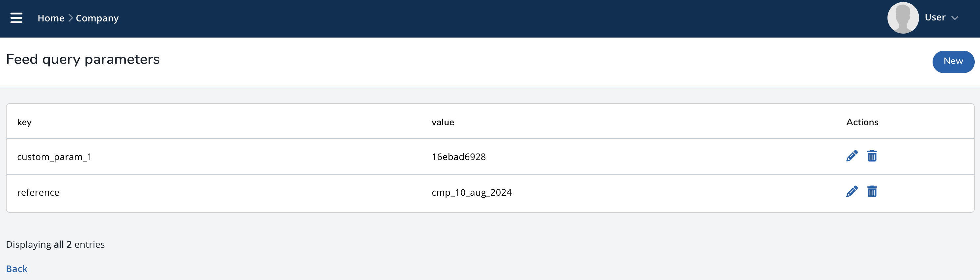Delete the reference parameter
This screenshot has width=980, height=280.
tap(872, 192)
